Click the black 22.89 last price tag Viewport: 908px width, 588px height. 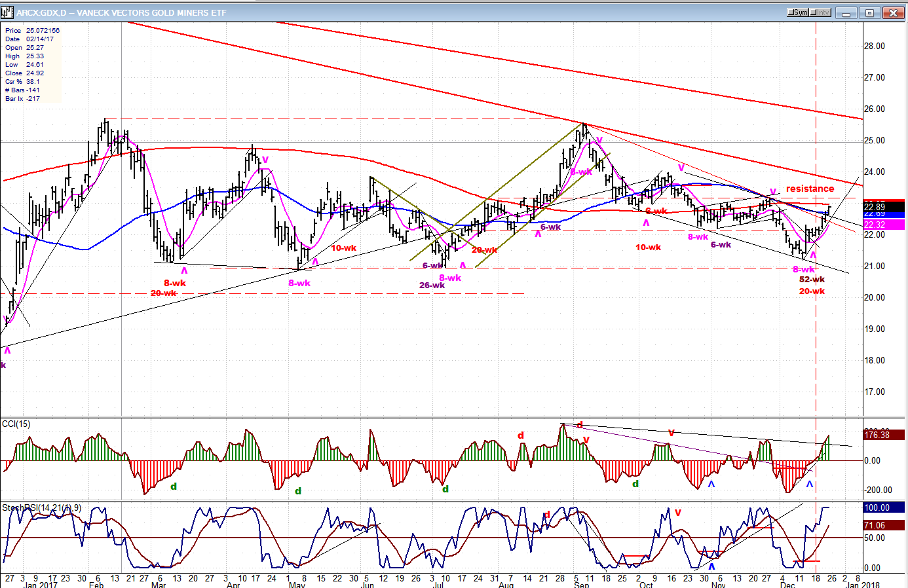click(884, 207)
